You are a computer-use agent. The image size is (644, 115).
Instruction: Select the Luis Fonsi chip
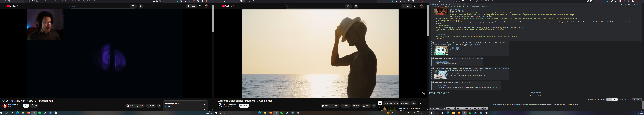[405, 103]
